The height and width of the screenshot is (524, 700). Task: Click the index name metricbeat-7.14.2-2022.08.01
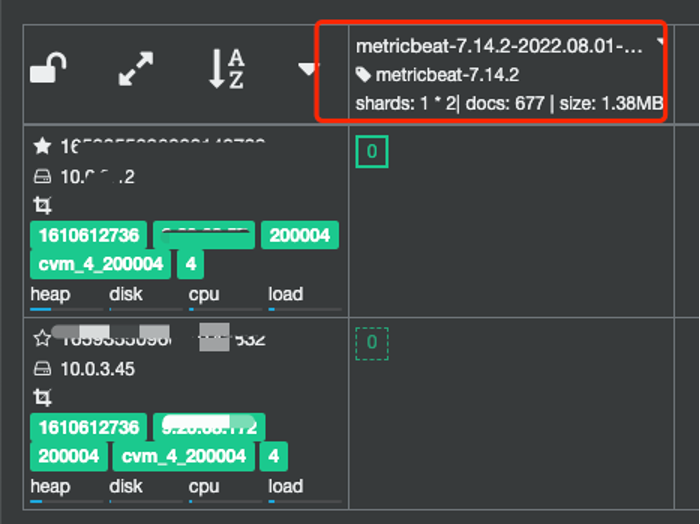click(x=499, y=46)
